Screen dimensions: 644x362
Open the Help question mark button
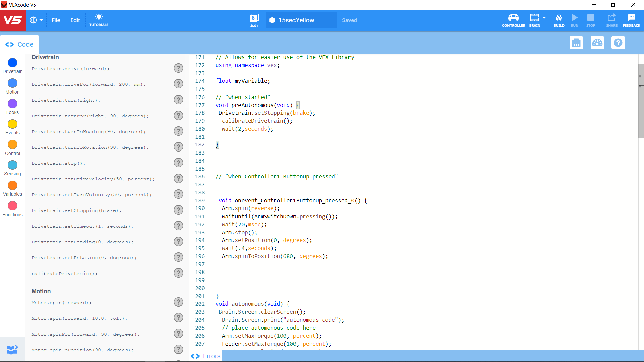tap(618, 43)
